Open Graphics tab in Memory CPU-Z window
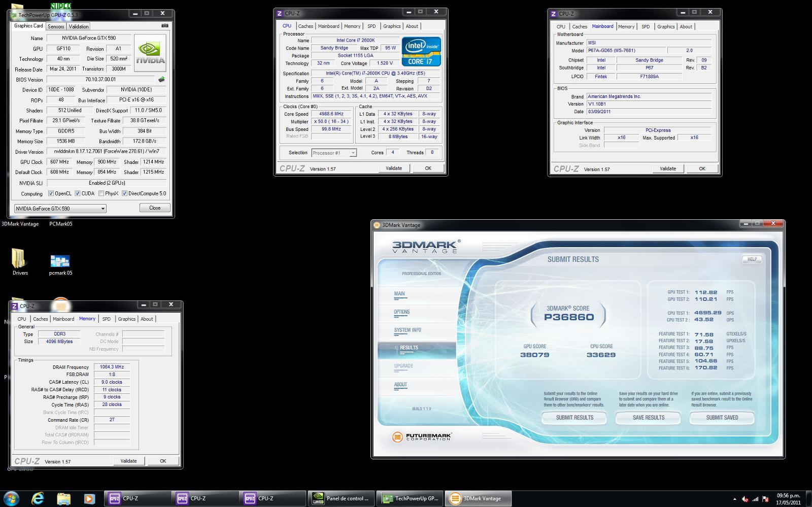 click(x=126, y=319)
